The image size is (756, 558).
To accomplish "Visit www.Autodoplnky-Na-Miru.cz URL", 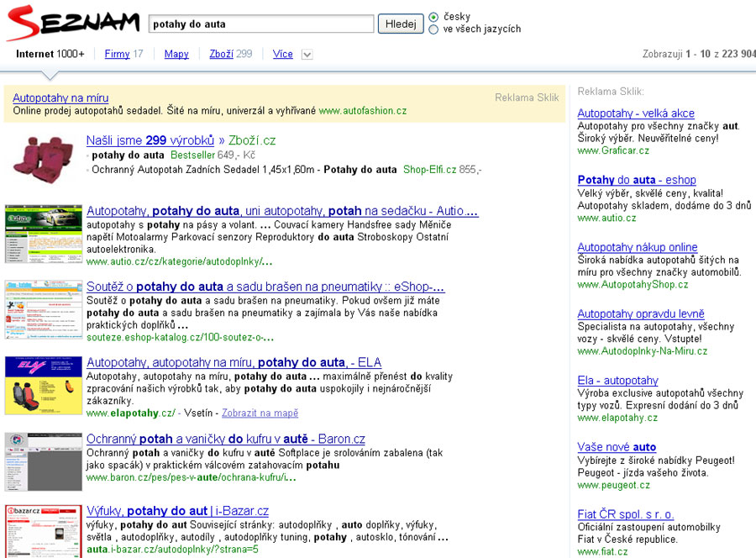I will 643,351.
